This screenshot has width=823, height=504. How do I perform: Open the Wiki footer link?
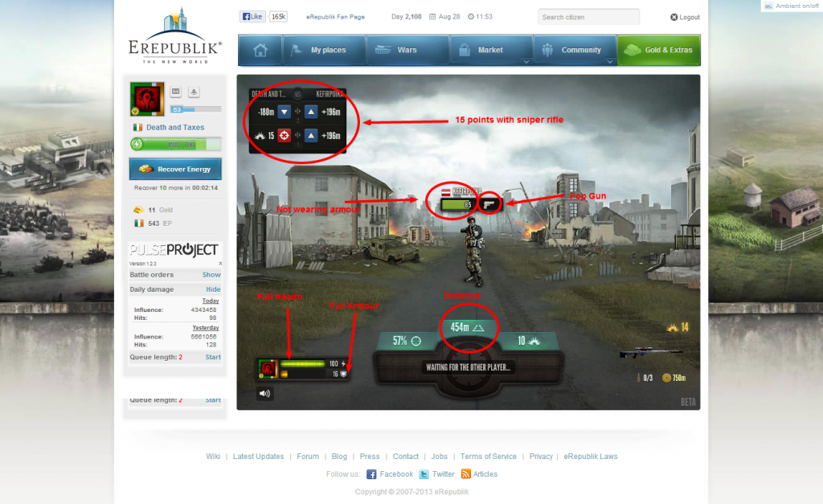[x=213, y=457]
